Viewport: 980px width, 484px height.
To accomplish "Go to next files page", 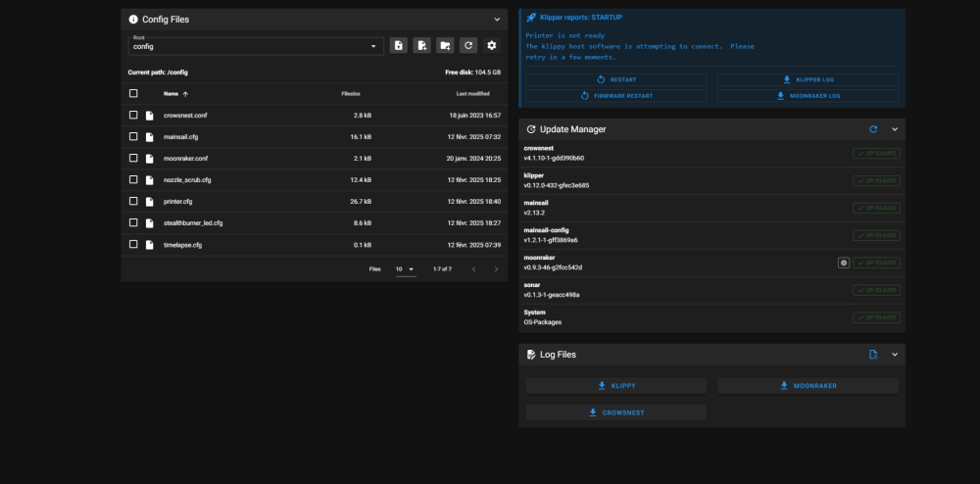I will click(x=496, y=269).
